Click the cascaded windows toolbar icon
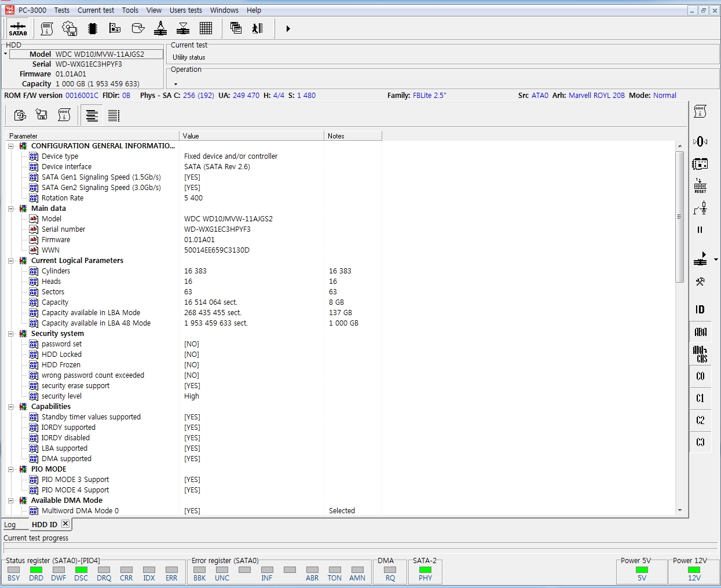This screenshot has height=588, width=721. pos(236,28)
